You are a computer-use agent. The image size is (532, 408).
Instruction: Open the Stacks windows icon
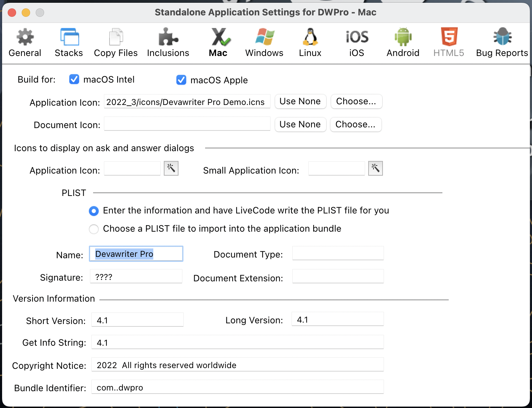tap(69, 37)
